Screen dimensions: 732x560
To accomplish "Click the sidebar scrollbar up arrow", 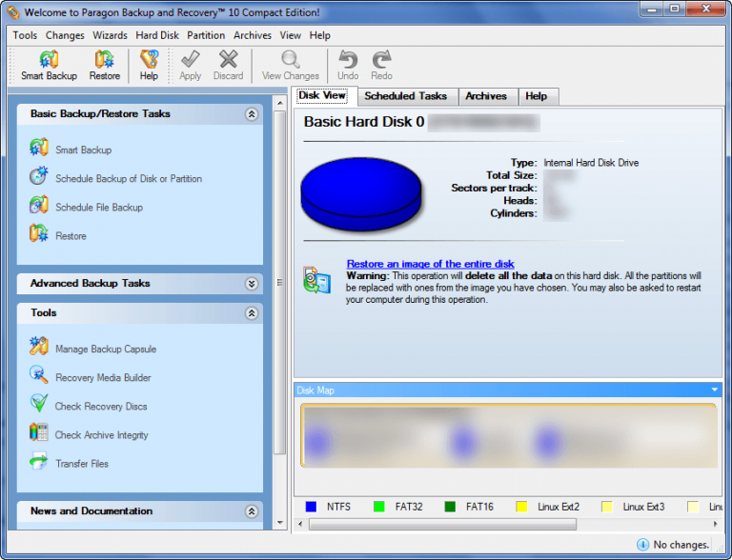I will coord(280,103).
